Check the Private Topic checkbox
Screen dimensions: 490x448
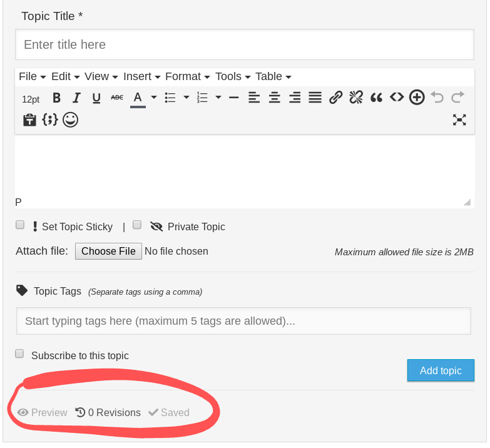click(138, 225)
